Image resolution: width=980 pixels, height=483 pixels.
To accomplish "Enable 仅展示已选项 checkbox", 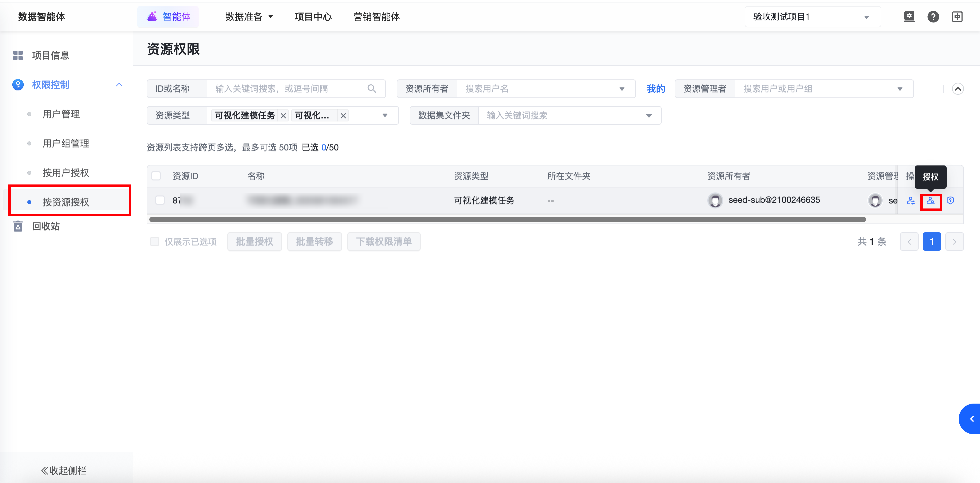I will pyautogui.click(x=154, y=241).
